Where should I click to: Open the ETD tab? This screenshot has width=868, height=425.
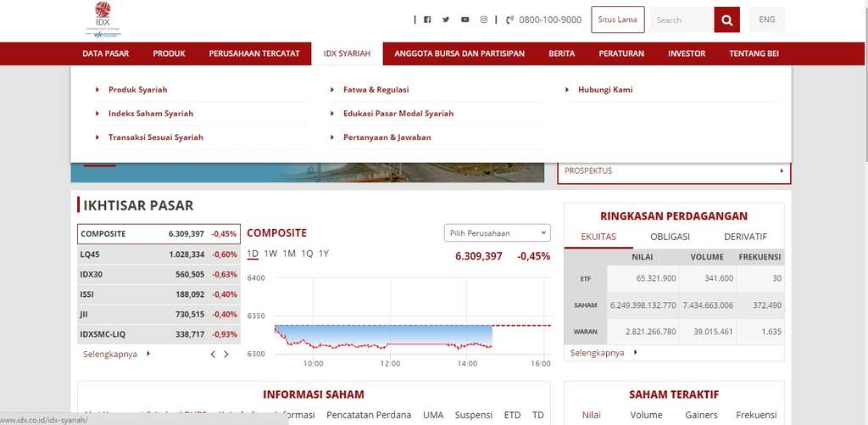coord(513,415)
